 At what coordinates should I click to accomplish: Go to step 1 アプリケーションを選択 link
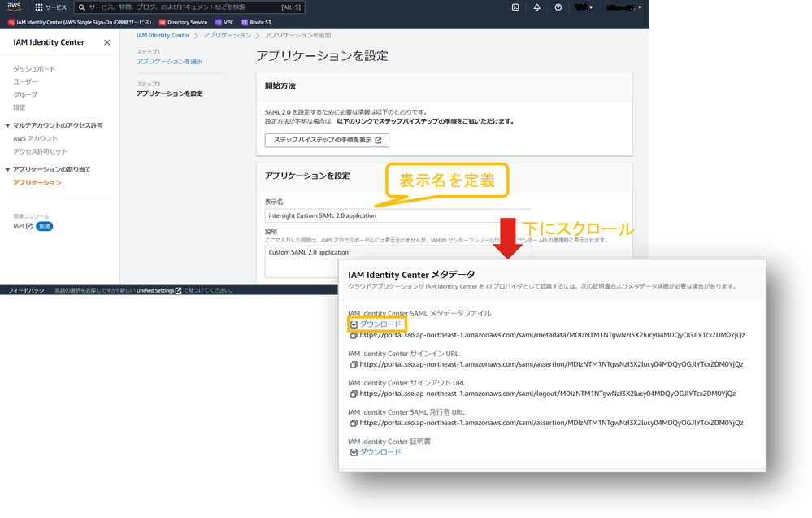click(169, 61)
